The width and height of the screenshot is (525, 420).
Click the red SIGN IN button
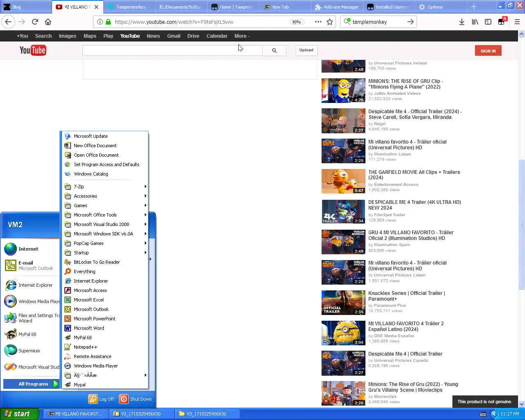[x=488, y=51]
